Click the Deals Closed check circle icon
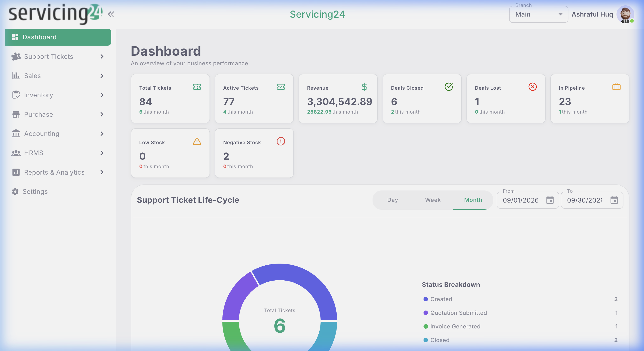644x351 pixels. (449, 87)
